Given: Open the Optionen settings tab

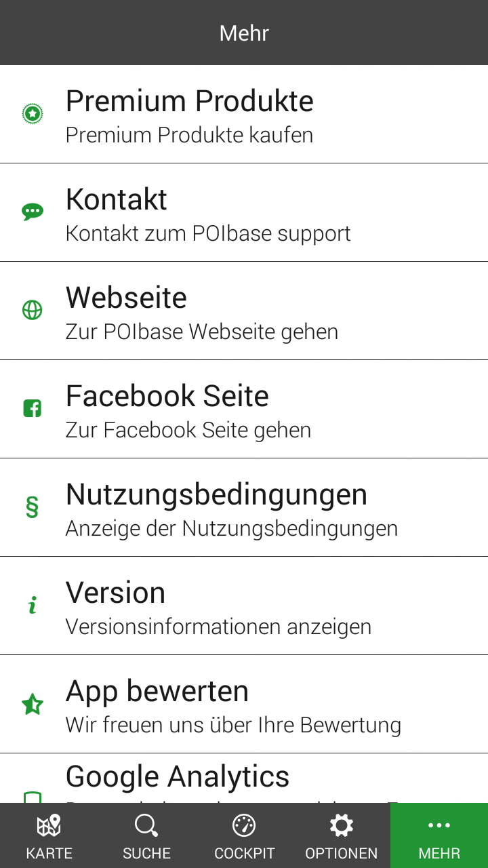Looking at the screenshot, I should pos(342,836).
